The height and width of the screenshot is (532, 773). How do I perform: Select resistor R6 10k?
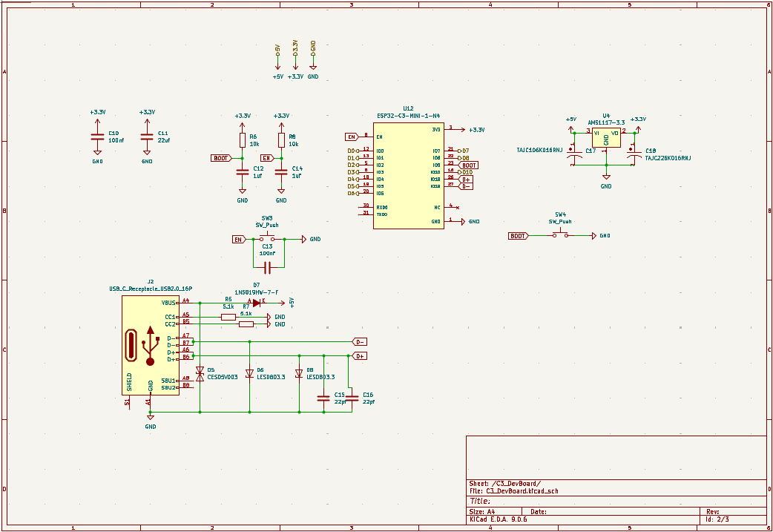pos(243,139)
